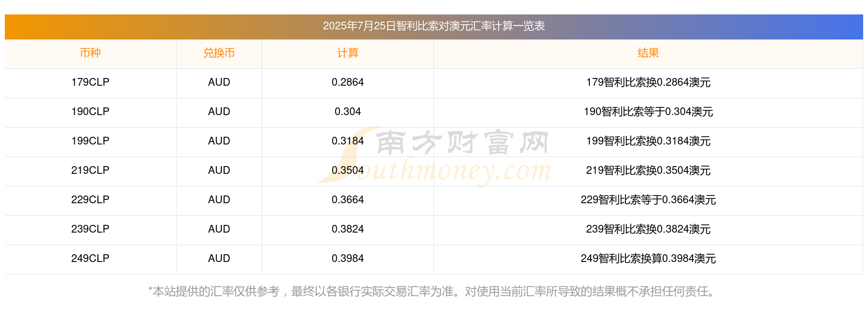Click AUD in the 229CLP row
The image size is (868, 313).
tap(219, 200)
